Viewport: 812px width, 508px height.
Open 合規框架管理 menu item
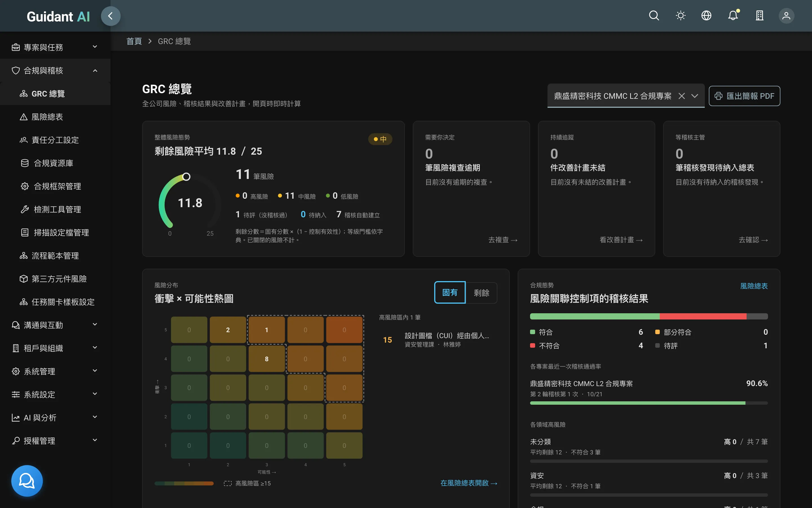[x=55, y=186]
